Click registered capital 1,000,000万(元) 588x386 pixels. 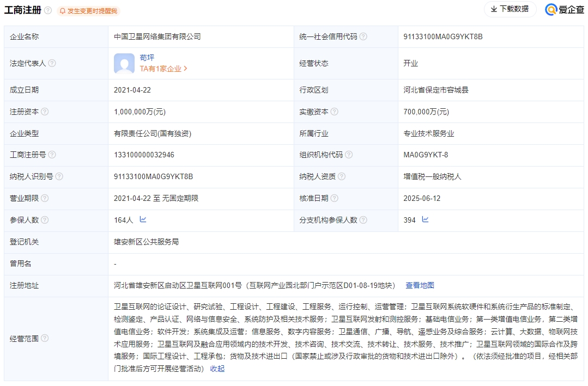click(140, 112)
